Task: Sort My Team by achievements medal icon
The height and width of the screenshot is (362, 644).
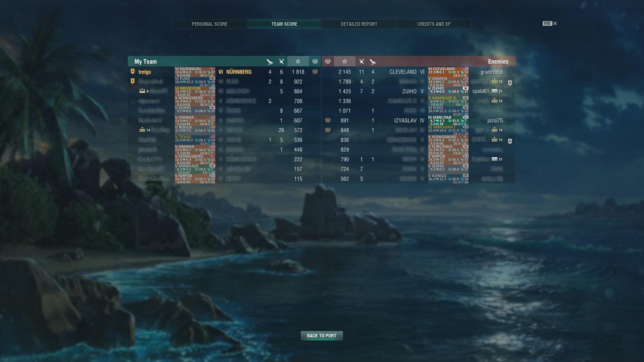Action: click(315, 62)
